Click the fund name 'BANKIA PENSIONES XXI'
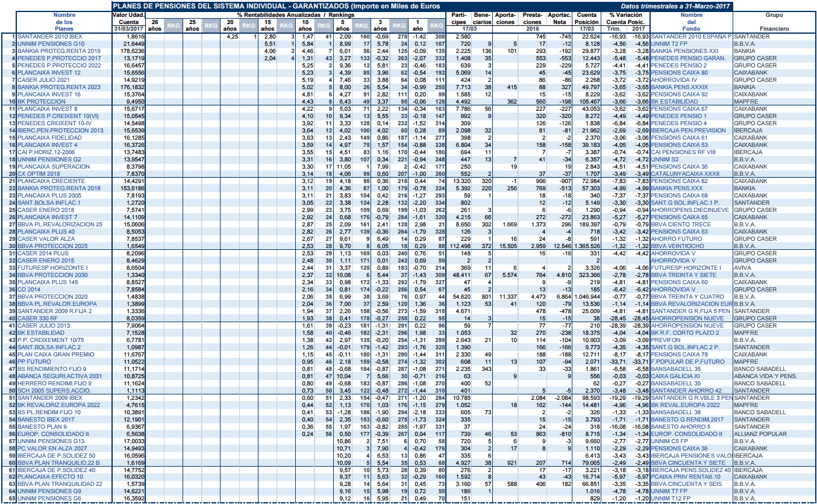817x504 pixels. pos(684,51)
